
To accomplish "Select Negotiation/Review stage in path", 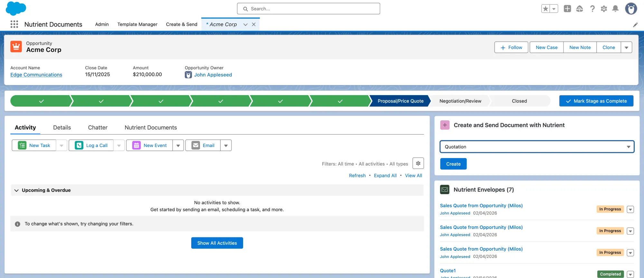I will click(460, 101).
